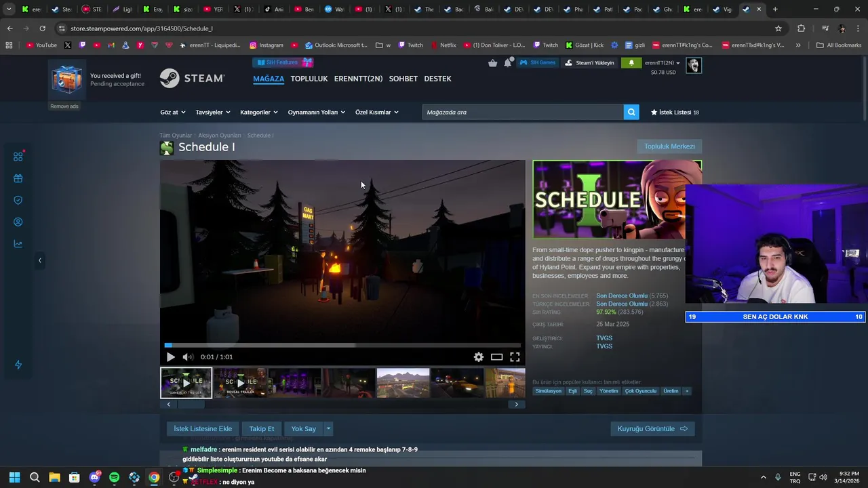Viewport: 868px width, 488px height.
Task: Open the erennTT(2N) account dropdown
Action: 662,63
